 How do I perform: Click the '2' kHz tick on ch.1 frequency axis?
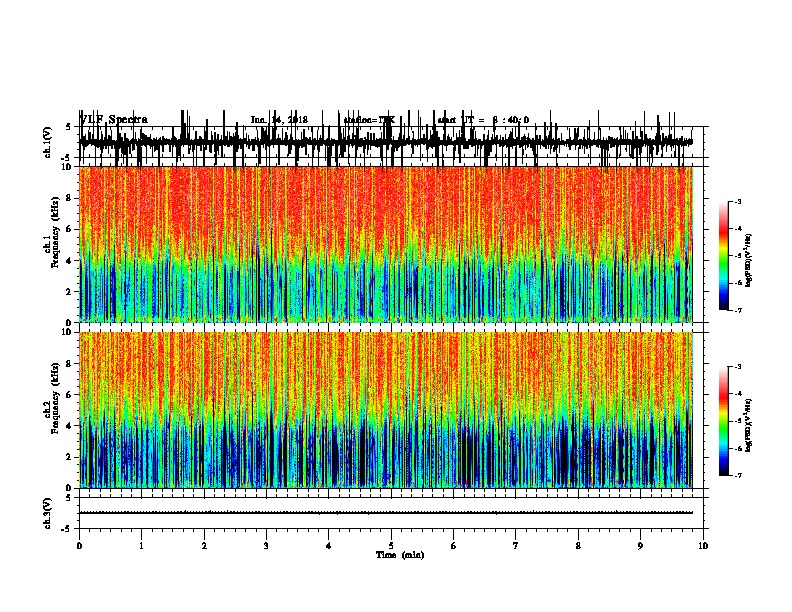[70, 291]
